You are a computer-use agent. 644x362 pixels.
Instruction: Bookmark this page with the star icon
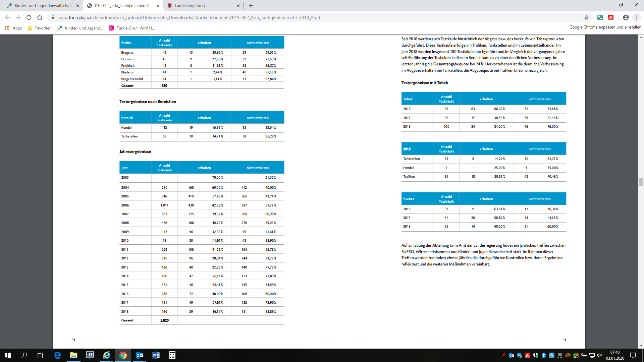coord(586,17)
